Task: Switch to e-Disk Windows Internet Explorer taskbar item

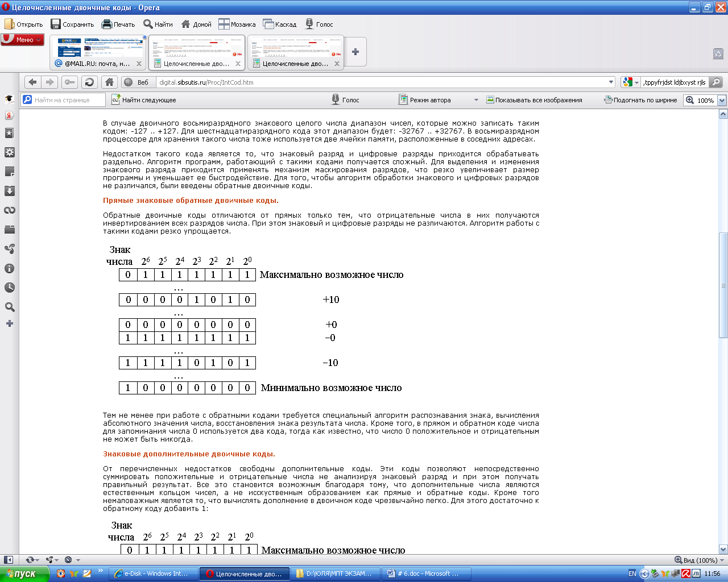Action: pos(154,573)
